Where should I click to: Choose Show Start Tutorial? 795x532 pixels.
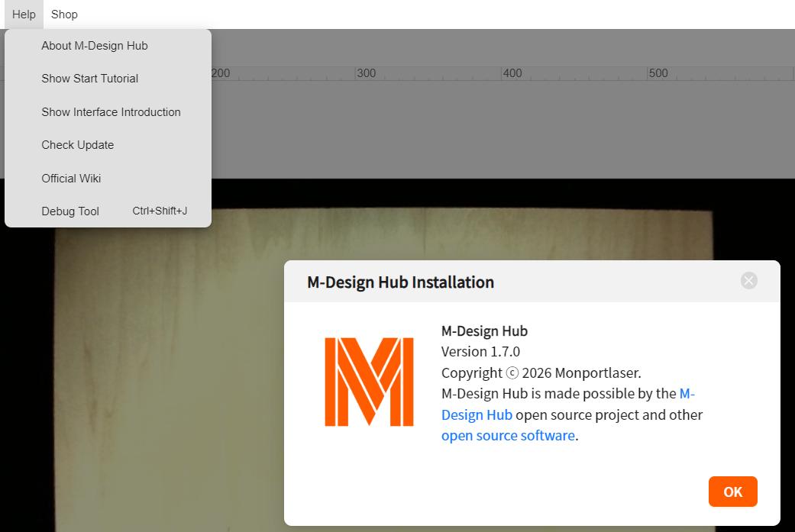click(90, 79)
